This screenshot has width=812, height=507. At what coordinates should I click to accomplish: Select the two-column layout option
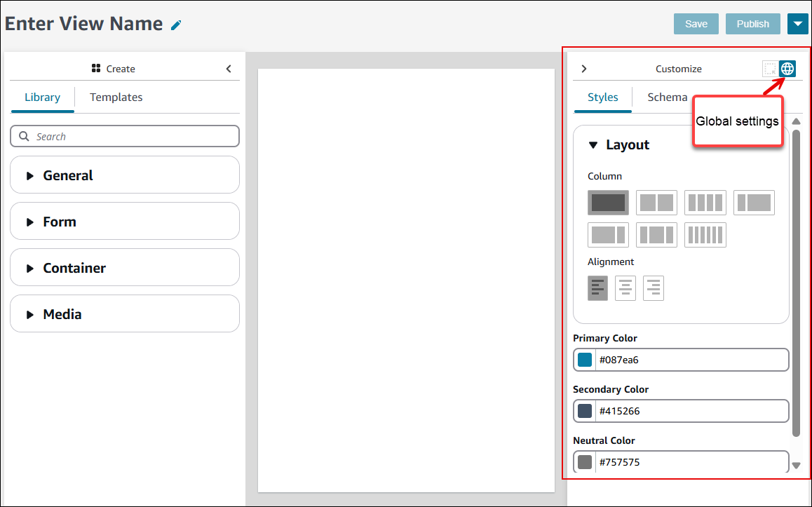point(656,203)
